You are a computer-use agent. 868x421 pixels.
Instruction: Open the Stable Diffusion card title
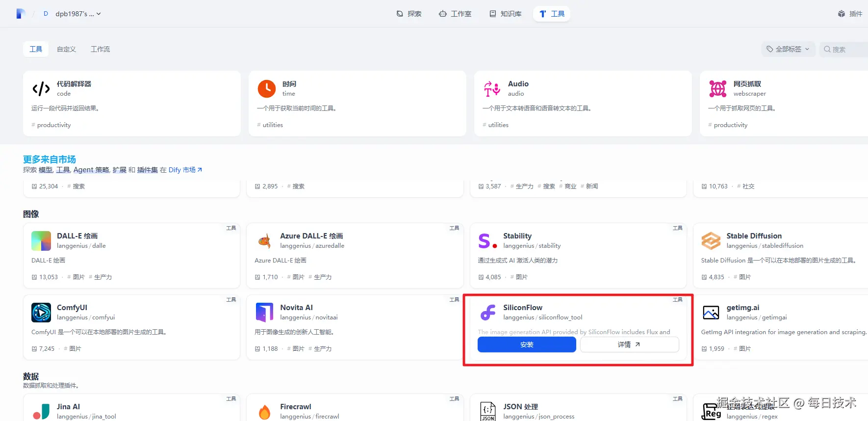[754, 236]
